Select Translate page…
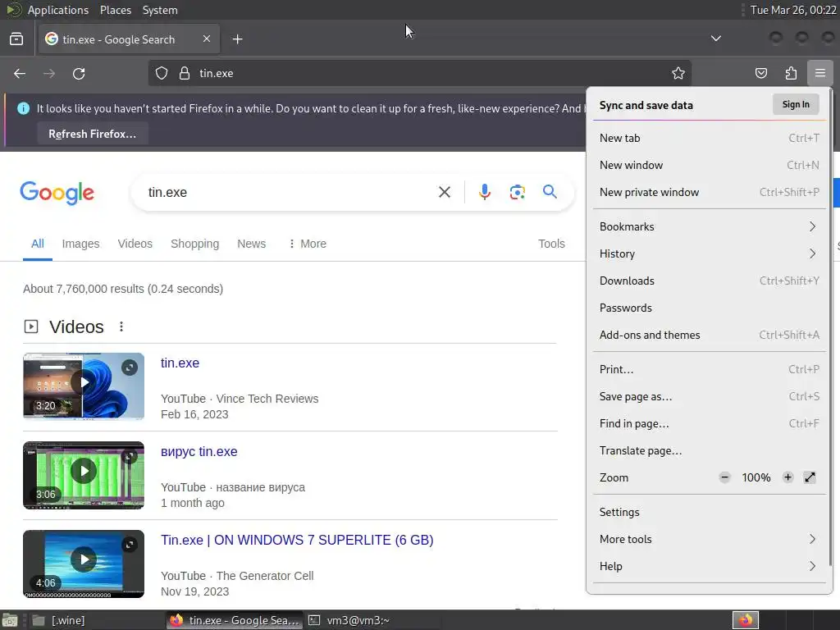840x630 pixels. (x=710, y=450)
